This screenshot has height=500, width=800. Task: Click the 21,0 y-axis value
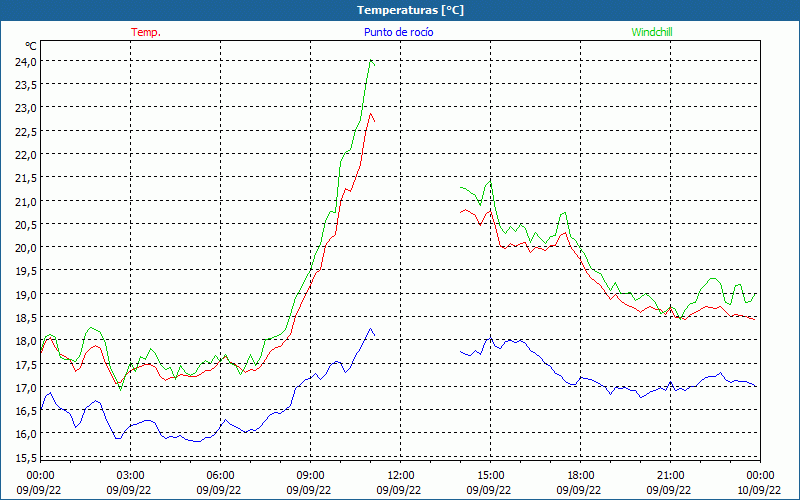click(x=26, y=202)
